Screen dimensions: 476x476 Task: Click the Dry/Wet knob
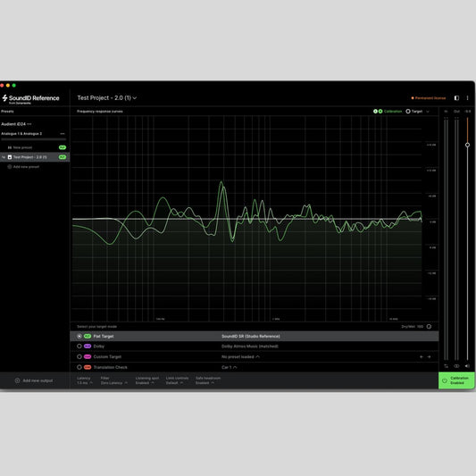tap(429, 327)
